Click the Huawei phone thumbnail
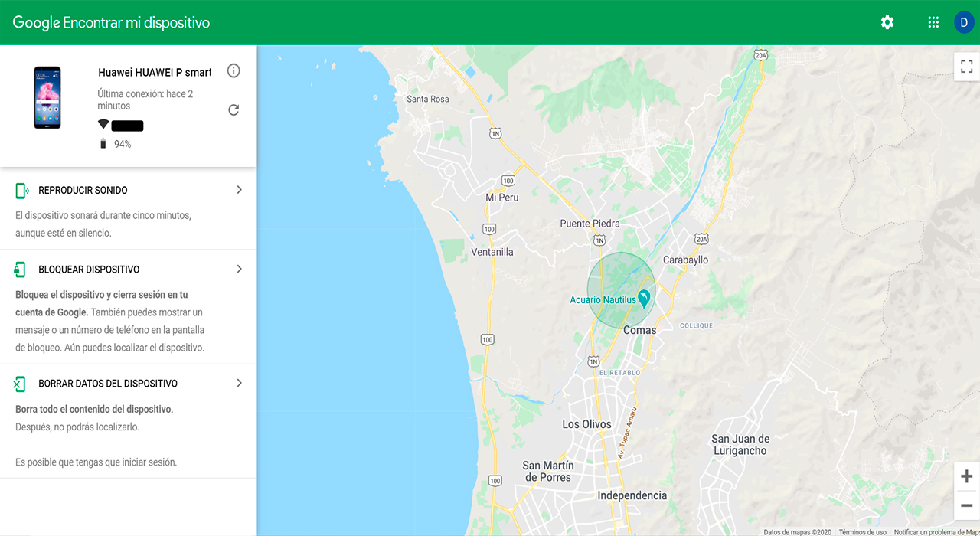Viewport: 980px width, 536px height. (x=47, y=97)
